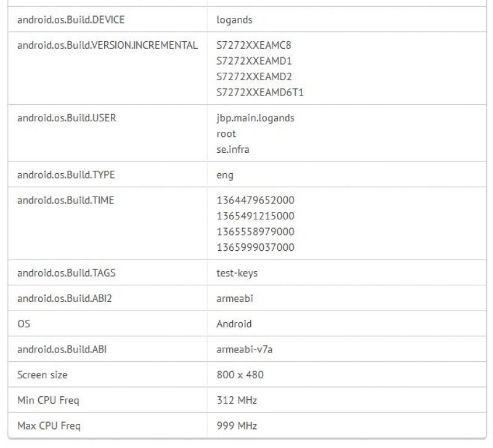This screenshot has width=493, height=448.
Task: Click the armeabi ABI2 value
Action: point(235,298)
